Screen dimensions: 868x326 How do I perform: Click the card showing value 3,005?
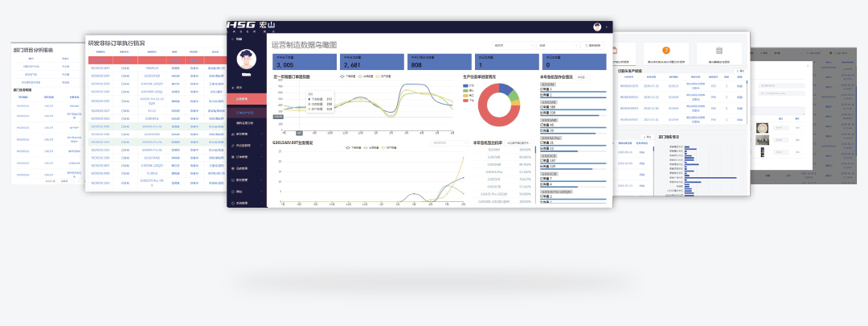tap(303, 62)
